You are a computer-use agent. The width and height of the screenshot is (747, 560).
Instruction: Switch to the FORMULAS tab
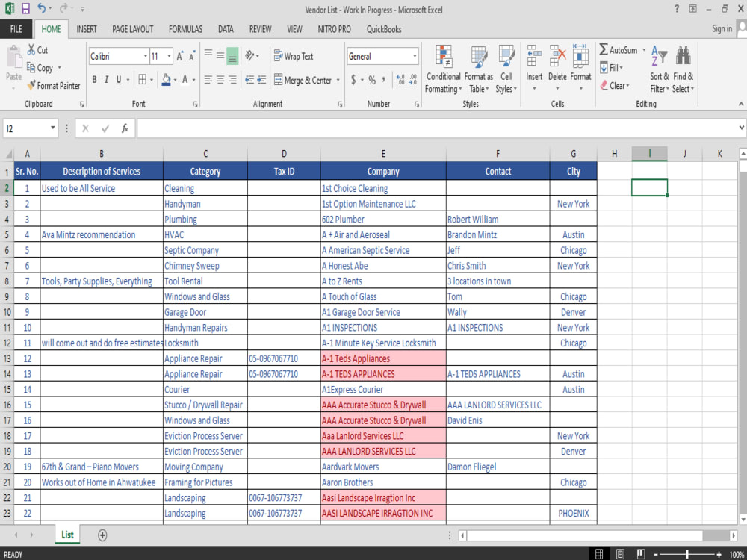185,29
